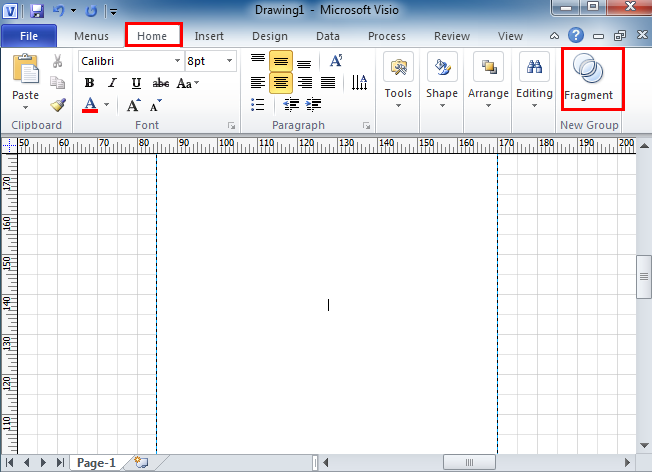This screenshot has height=472, width=652.
Task: Toggle Bullets list formatting
Action: (x=258, y=104)
